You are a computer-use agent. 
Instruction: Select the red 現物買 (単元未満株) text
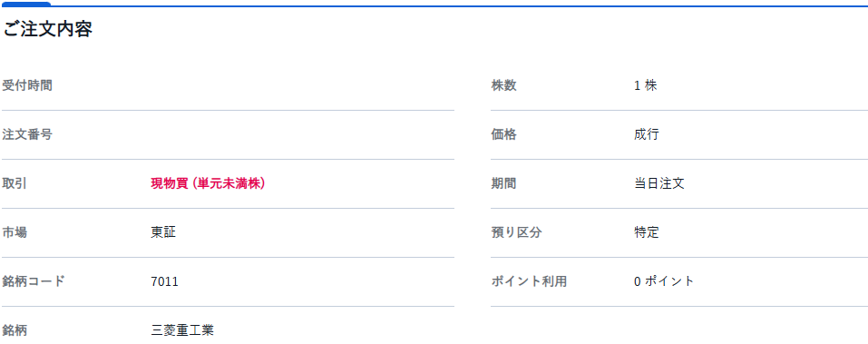(x=208, y=184)
